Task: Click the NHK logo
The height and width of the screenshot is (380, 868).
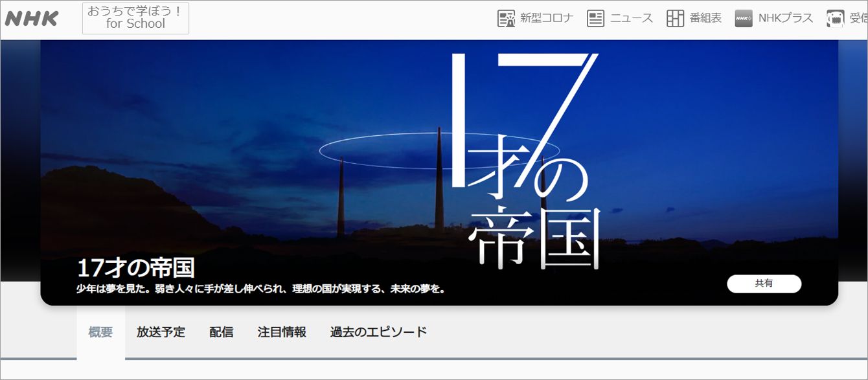Action: pyautogui.click(x=31, y=19)
